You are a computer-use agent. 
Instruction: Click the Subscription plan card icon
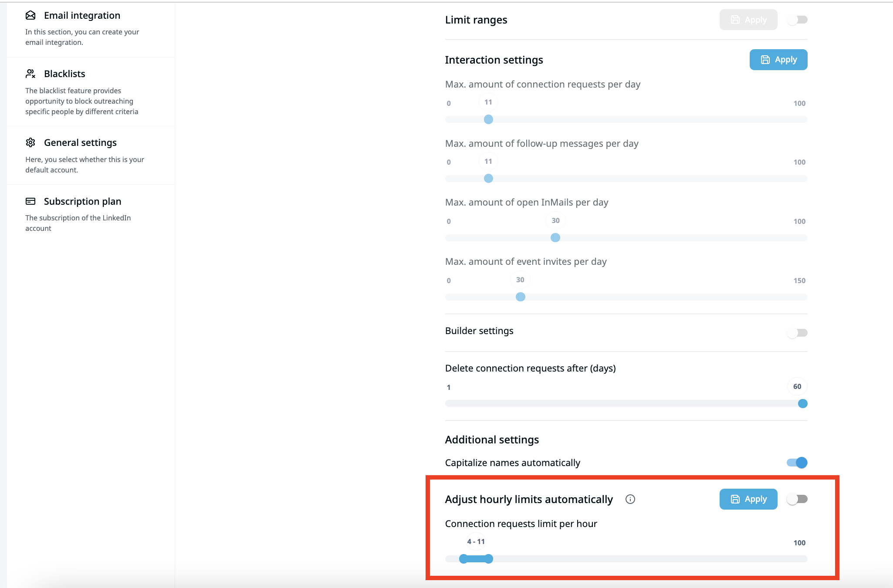(30, 201)
